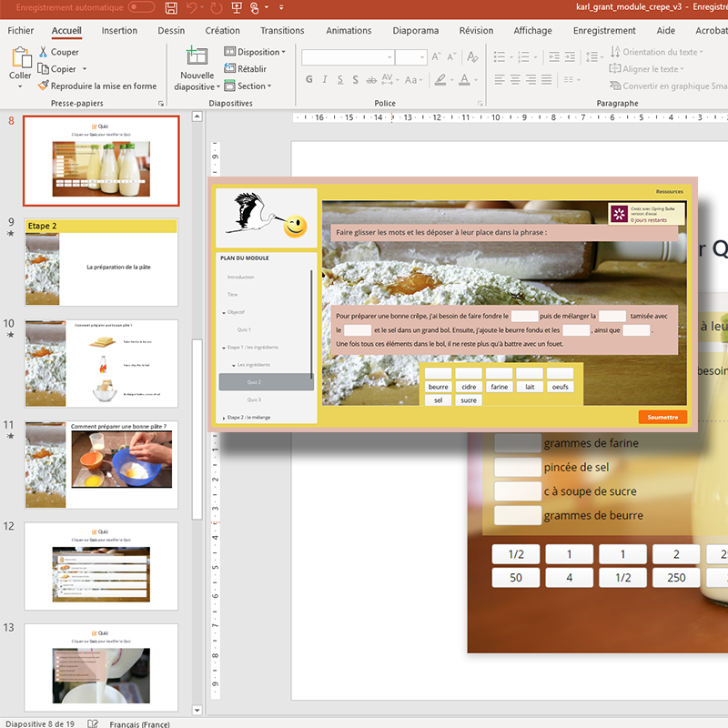728x728 pixels.
Task: Open the Animations tab
Action: pyautogui.click(x=349, y=31)
